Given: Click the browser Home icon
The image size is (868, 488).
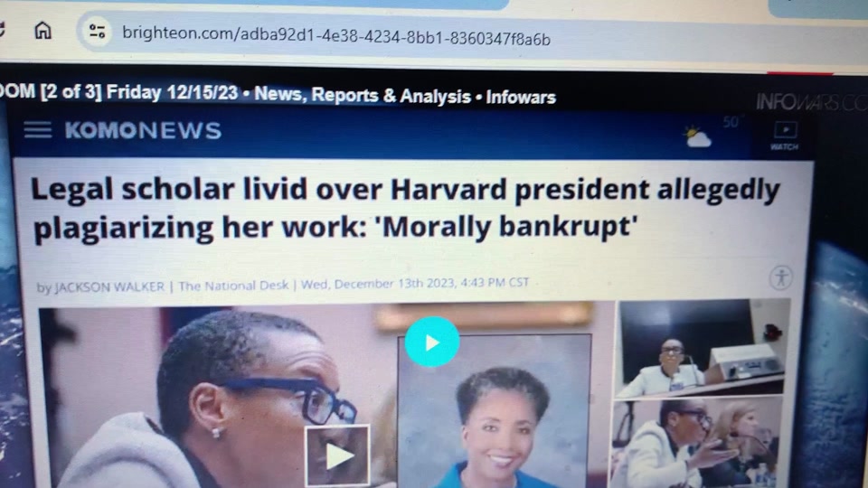Looking at the screenshot, I should pyautogui.click(x=42, y=30).
